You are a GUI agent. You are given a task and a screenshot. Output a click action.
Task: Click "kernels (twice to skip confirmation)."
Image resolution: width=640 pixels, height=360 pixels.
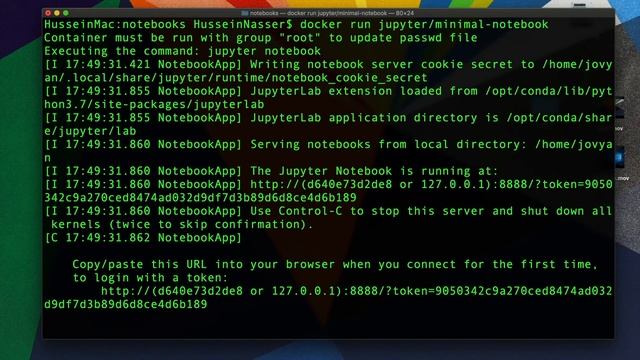(x=182, y=224)
